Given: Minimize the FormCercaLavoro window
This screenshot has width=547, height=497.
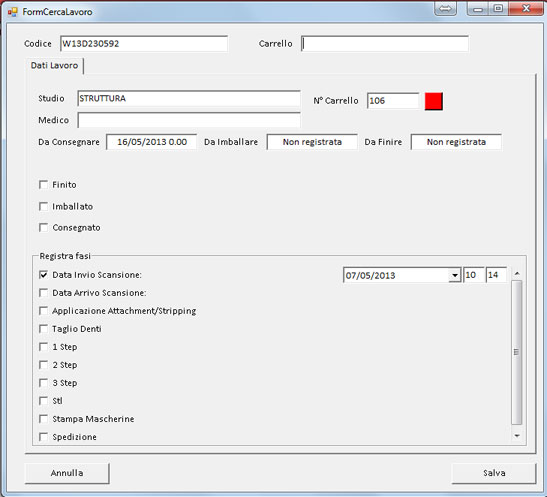Looking at the screenshot, I should point(478,8).
